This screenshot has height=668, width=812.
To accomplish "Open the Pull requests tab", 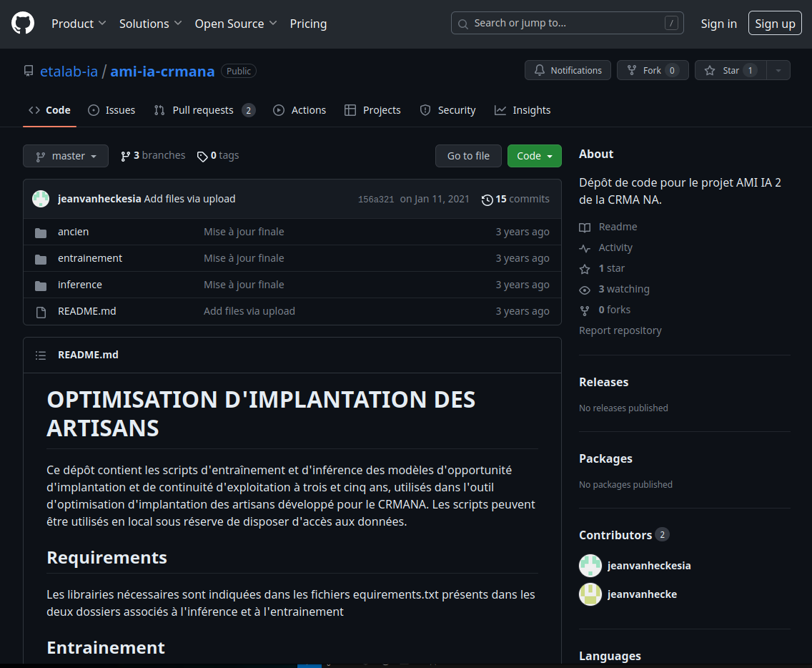I will 204,110.
